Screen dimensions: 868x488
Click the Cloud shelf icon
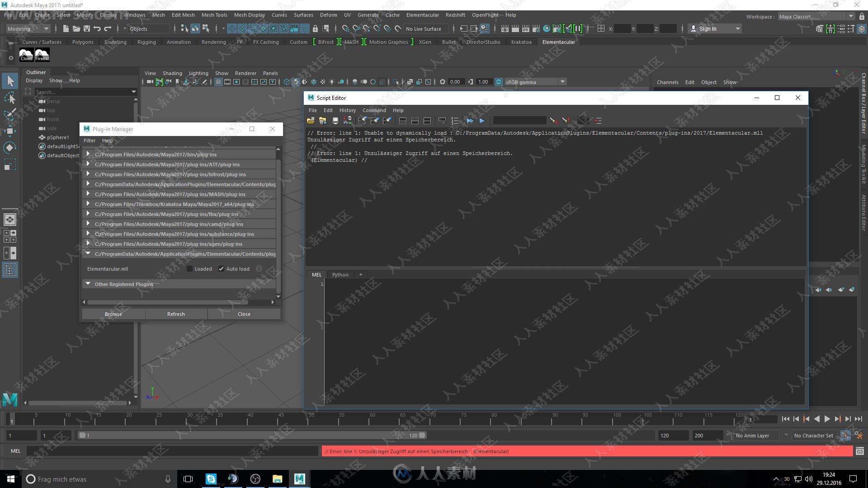(26, 55)
